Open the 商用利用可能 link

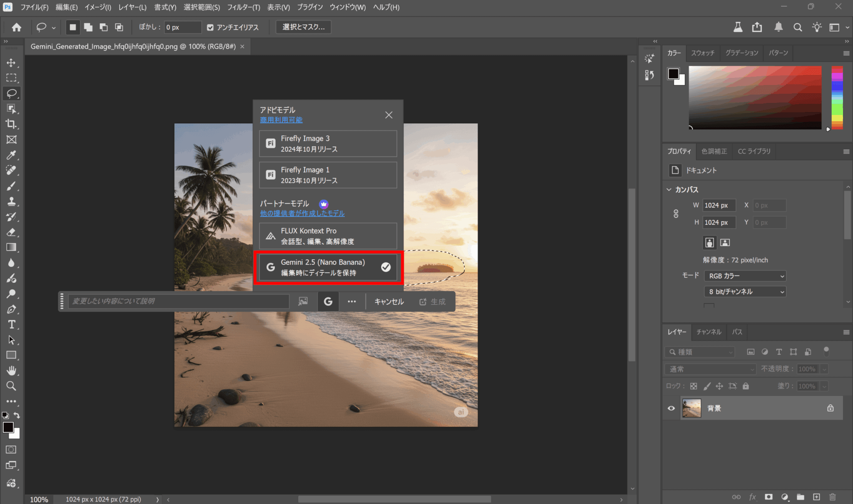pyautogui.click(x=281, y=120)
